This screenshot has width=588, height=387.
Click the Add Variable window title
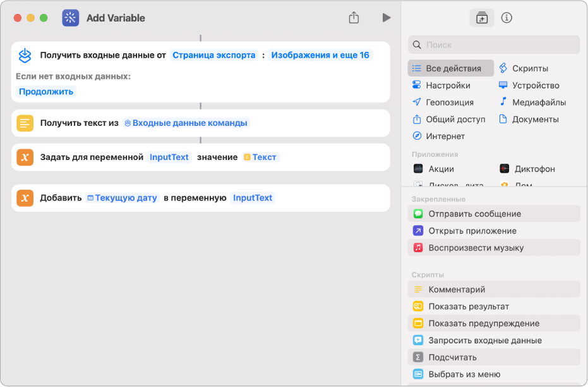point(116,18)
